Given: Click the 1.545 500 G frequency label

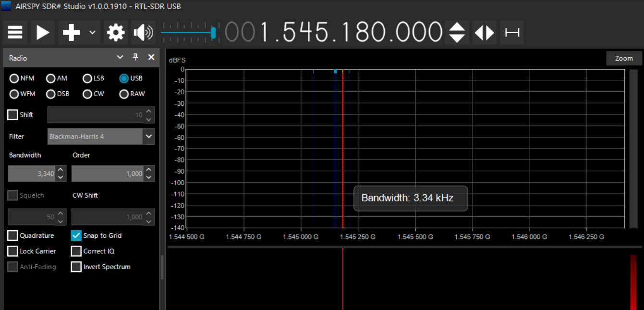Looking at the screenshot, I should click(415, 237).
